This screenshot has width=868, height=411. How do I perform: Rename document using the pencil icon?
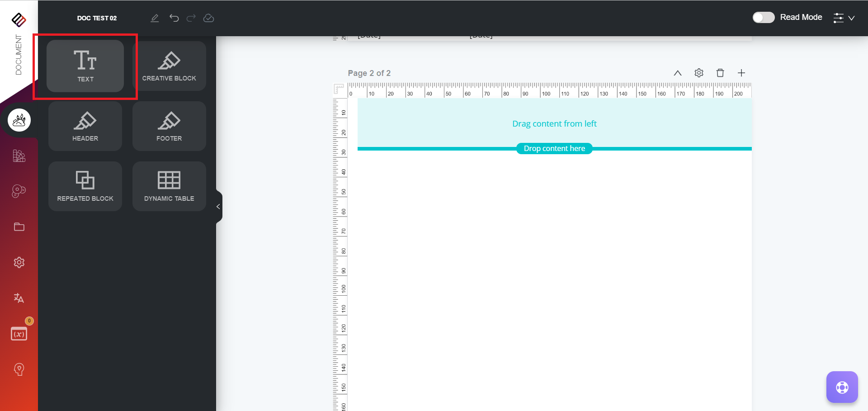coord(155,18)
